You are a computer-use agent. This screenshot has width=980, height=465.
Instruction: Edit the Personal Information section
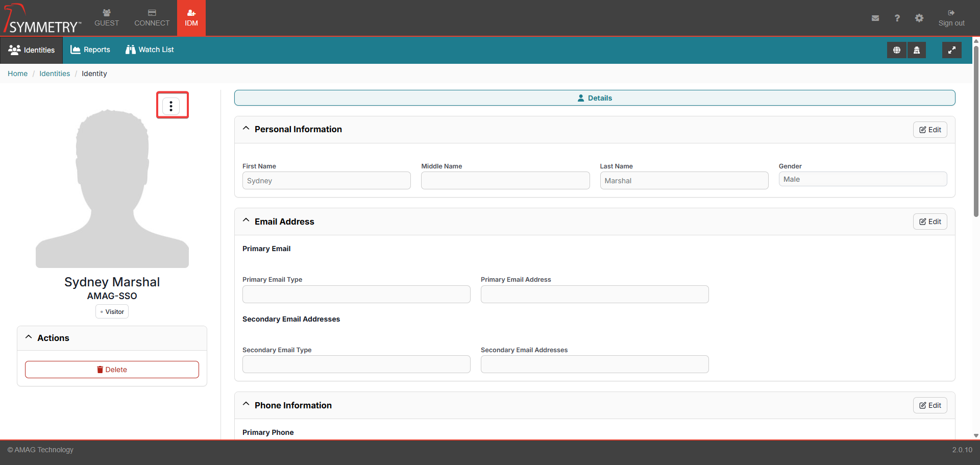click(929, 130)
